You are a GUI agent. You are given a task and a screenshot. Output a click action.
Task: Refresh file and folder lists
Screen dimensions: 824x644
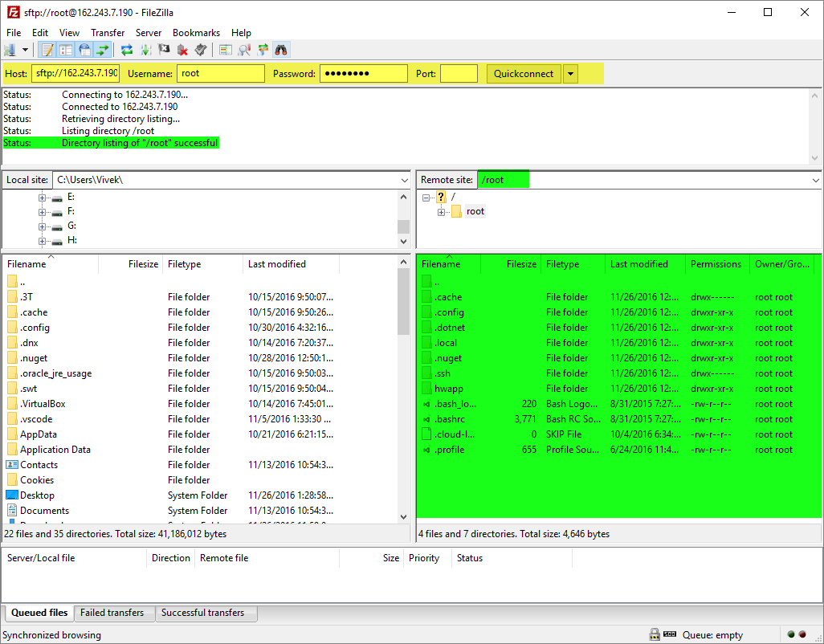pyautogui.click(x=127, y=50)
